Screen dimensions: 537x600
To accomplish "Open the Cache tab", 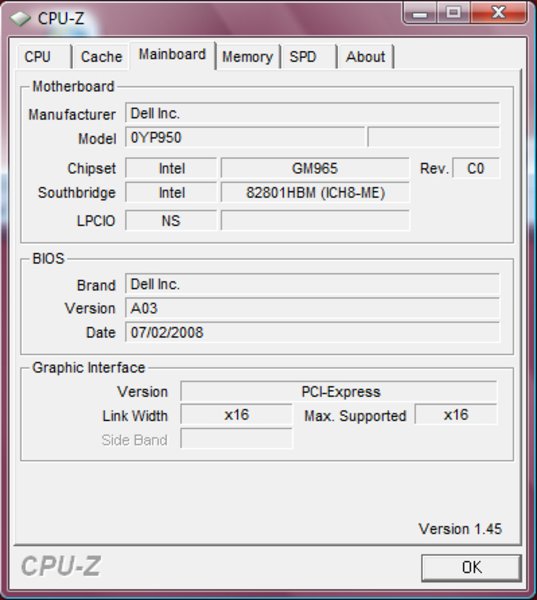I will click(x=101, y=57).
